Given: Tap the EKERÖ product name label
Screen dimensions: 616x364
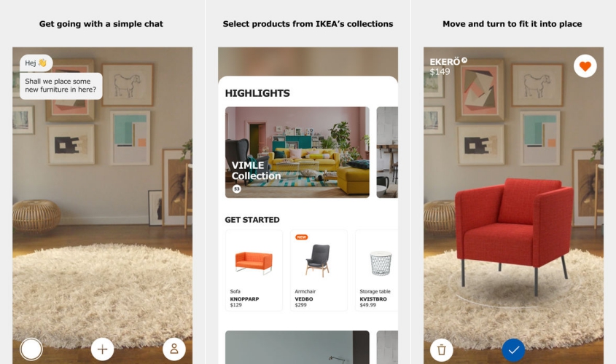Looking at the screenshot, I should 444,62.
